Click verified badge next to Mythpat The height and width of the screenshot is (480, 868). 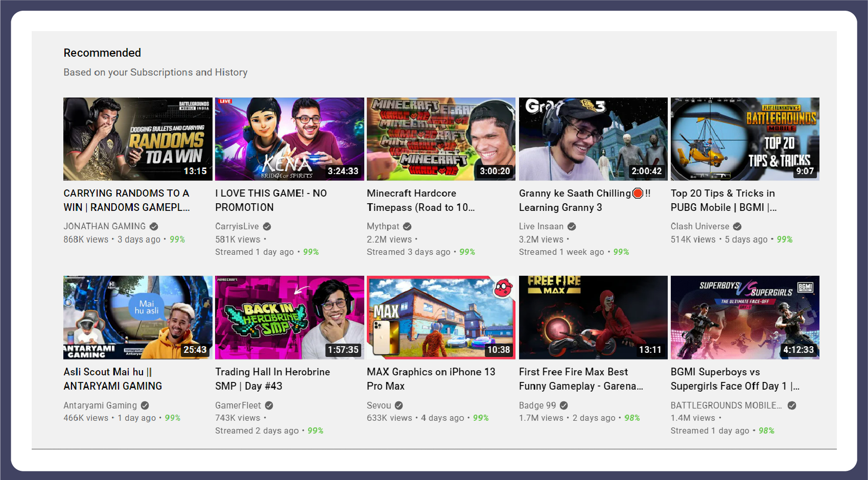pyautogui.click(x=407, y=226)
